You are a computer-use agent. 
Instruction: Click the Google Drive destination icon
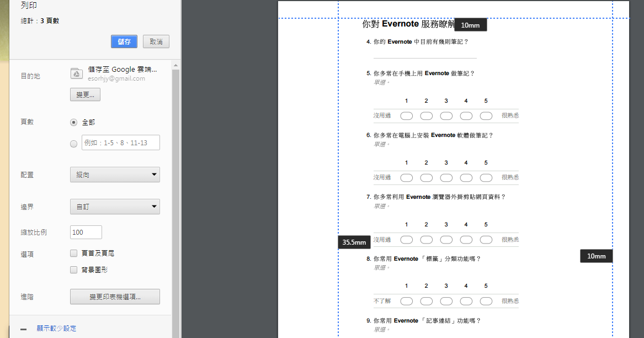tap(76, 73)
